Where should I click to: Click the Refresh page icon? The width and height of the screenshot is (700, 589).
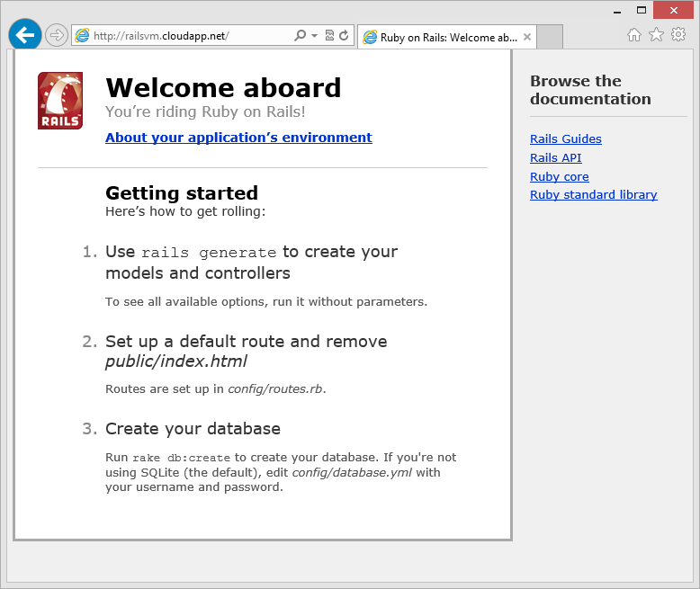(344, 35)
